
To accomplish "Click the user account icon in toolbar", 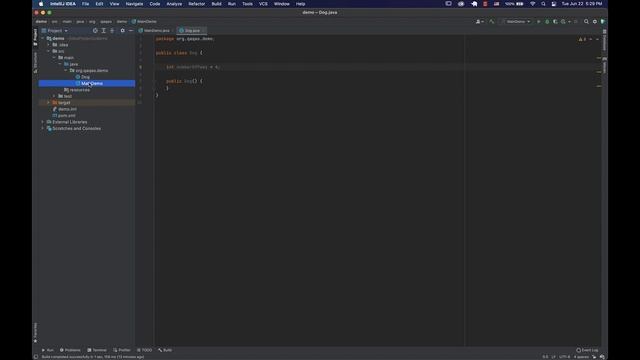I will click(479, 22).
